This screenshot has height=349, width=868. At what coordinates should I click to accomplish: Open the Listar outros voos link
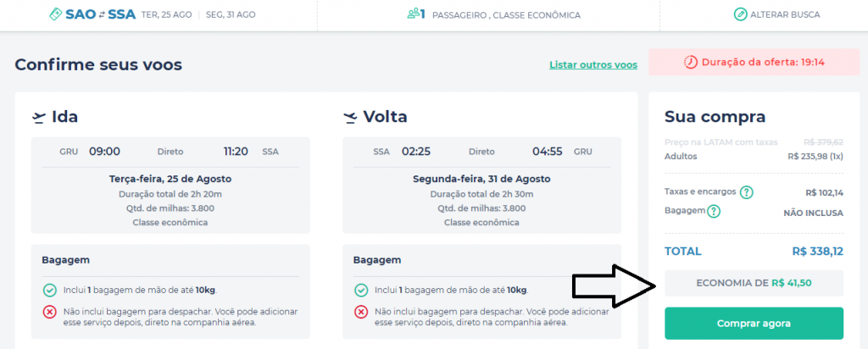coord(593,64)
